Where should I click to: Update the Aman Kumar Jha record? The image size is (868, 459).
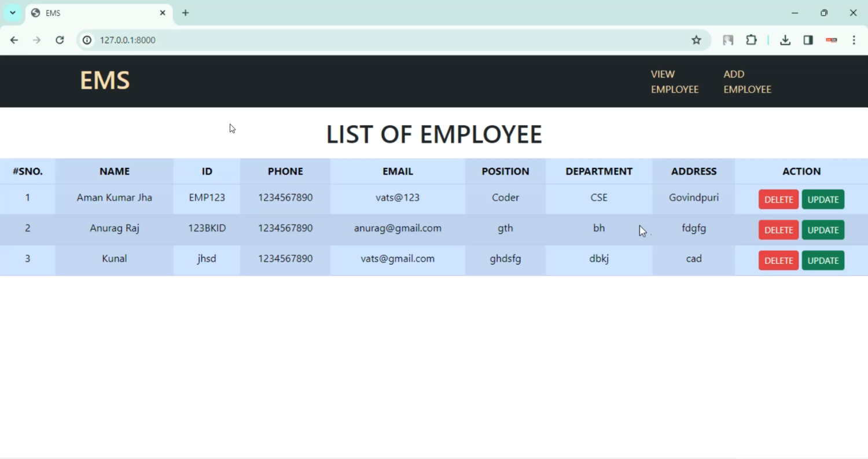point(823,200)
